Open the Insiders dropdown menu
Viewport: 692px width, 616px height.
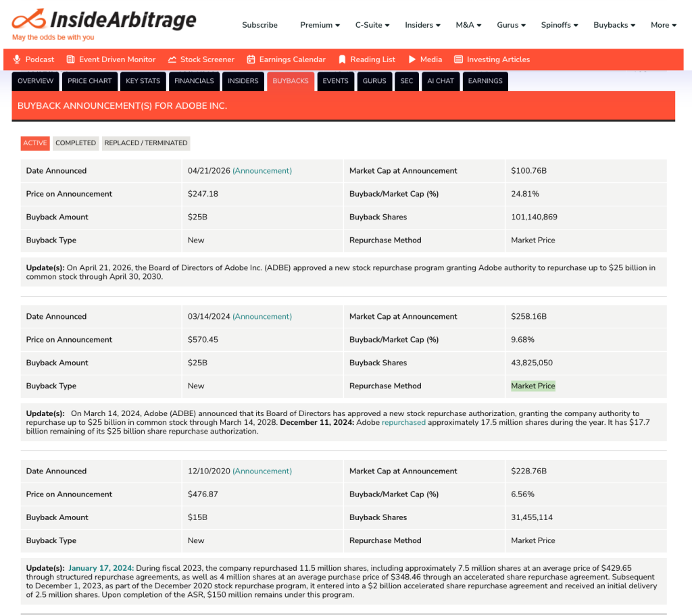coord(423,25)
